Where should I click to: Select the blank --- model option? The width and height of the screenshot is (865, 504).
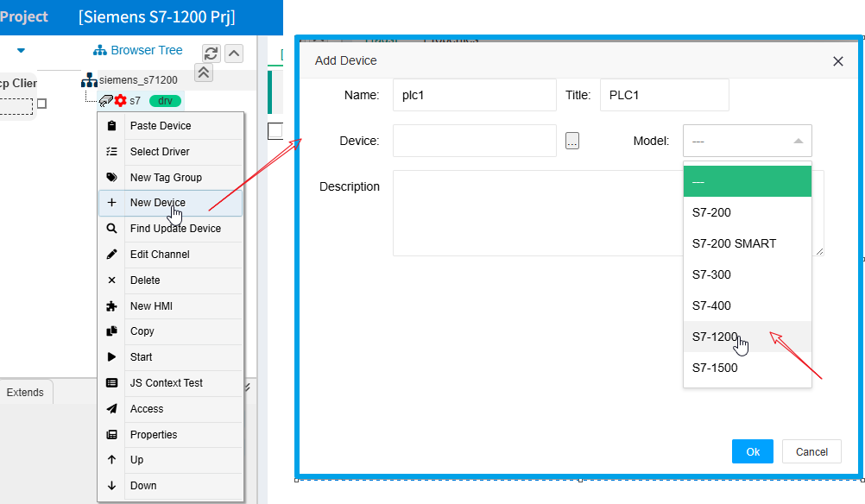[x=748, y=181]
